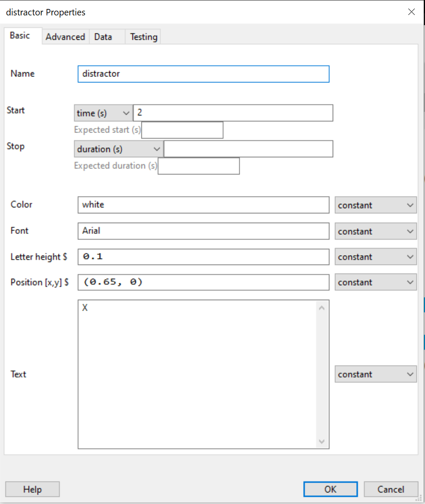The image size is (425, 504).
Task: Click the Name input field
Action: [203, 74]
